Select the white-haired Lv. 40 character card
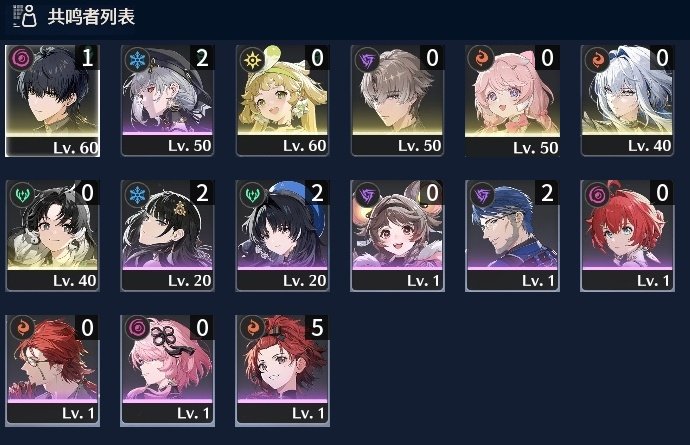690x445 pixels. [x=627, y=100]
